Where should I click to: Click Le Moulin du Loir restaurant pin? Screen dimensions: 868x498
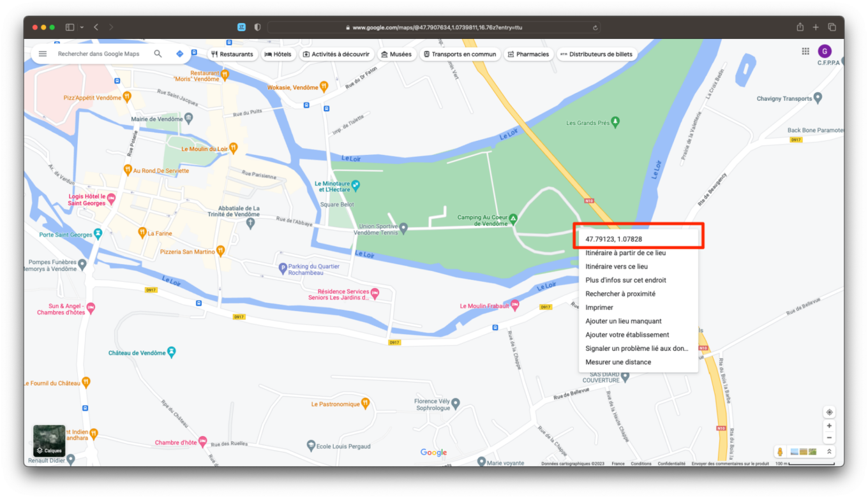coord(234,148)
